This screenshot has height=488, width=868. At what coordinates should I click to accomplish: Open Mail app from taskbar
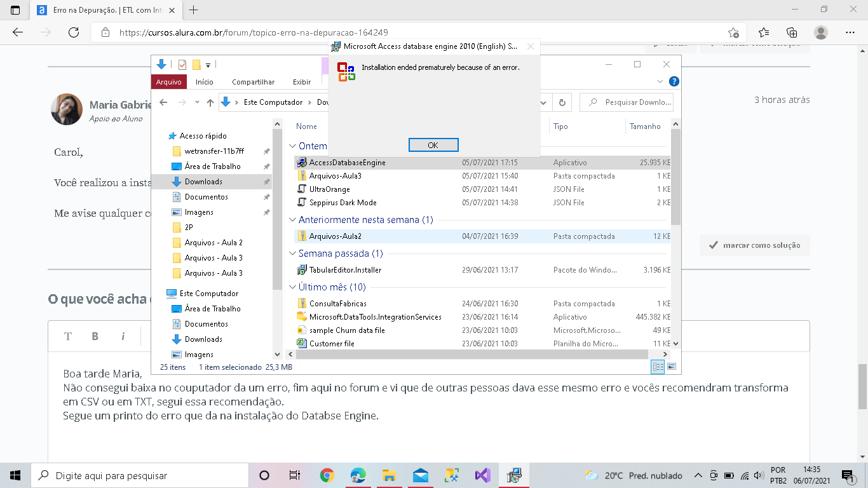[x=421, y=475]
